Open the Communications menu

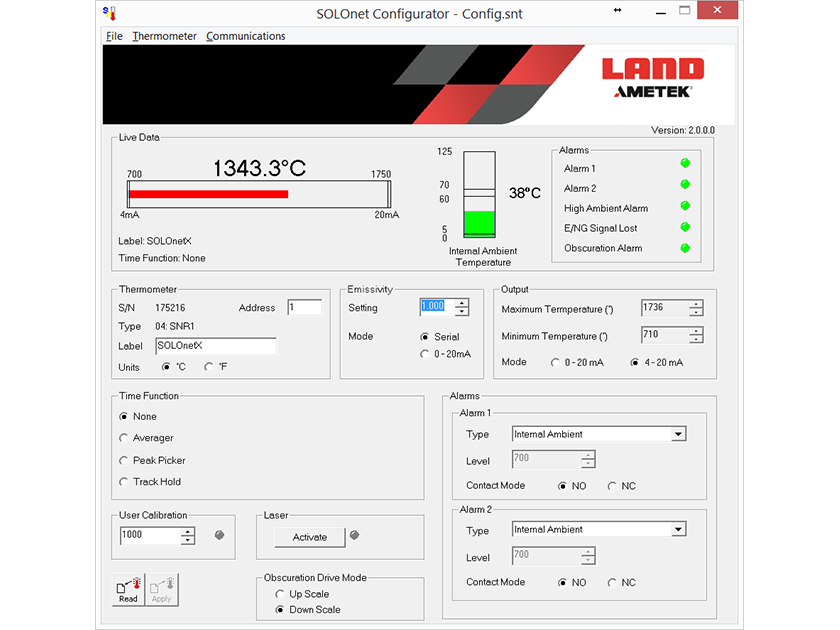pos(245,35)
